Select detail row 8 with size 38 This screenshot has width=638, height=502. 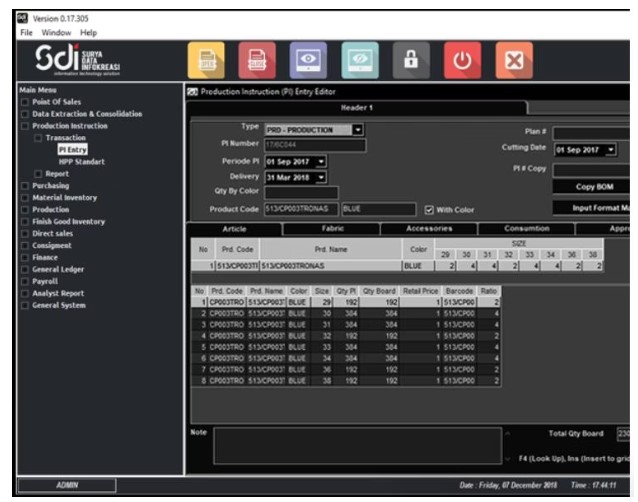pos(346,381)
